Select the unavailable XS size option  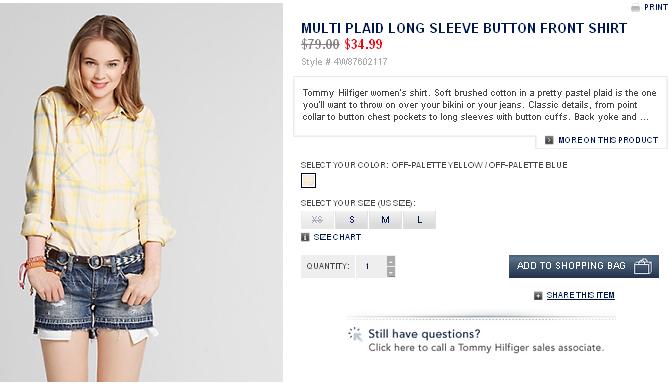[x=317, y=220]
